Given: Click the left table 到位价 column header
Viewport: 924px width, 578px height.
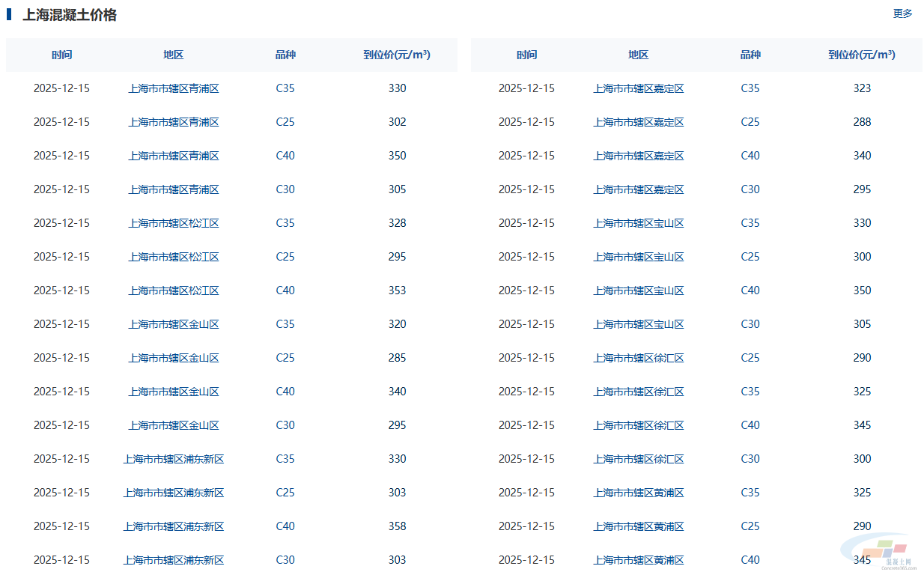Looking at the screenshot, I should 397,55.
